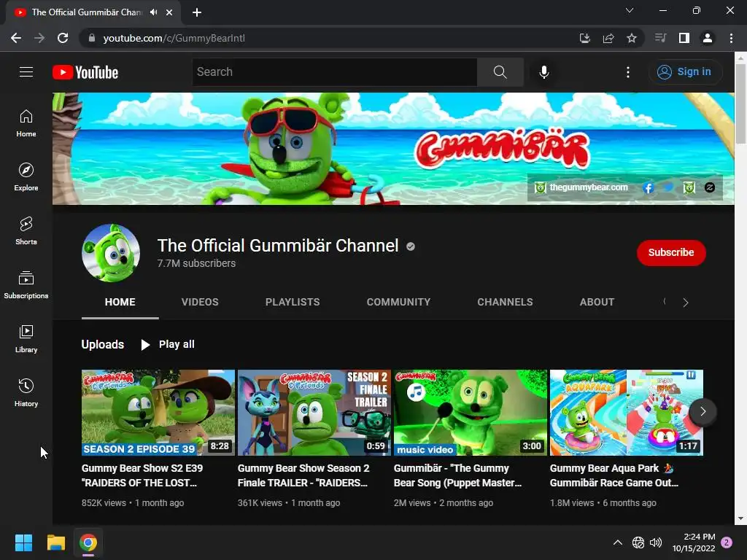Open Gummy Bear Song Puppet Master title

(457, 475)
